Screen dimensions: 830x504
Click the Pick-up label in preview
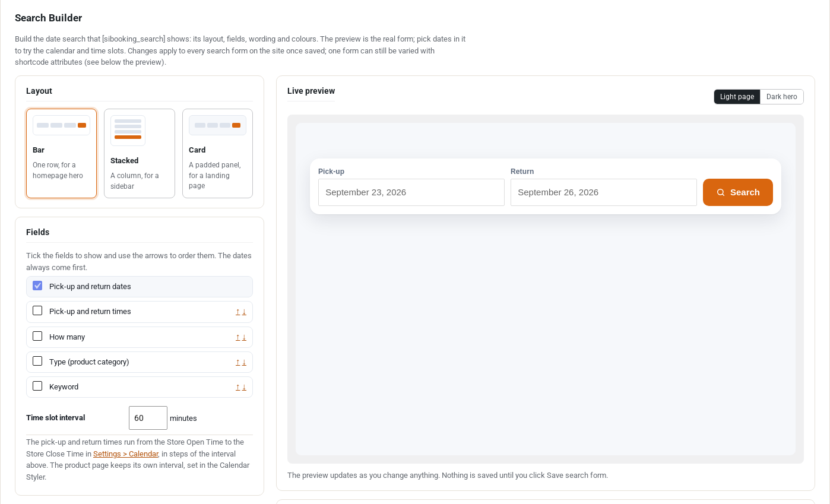pos(331,172)
